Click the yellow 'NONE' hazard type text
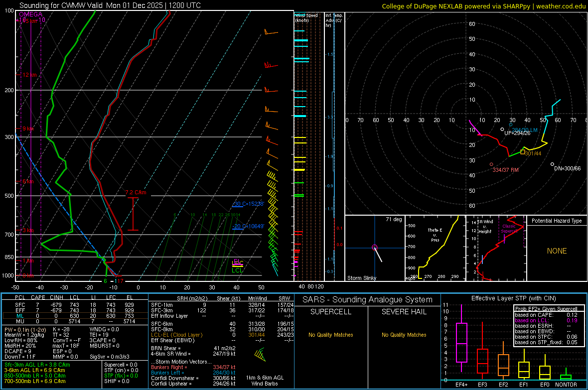 [x=557, y=251]
